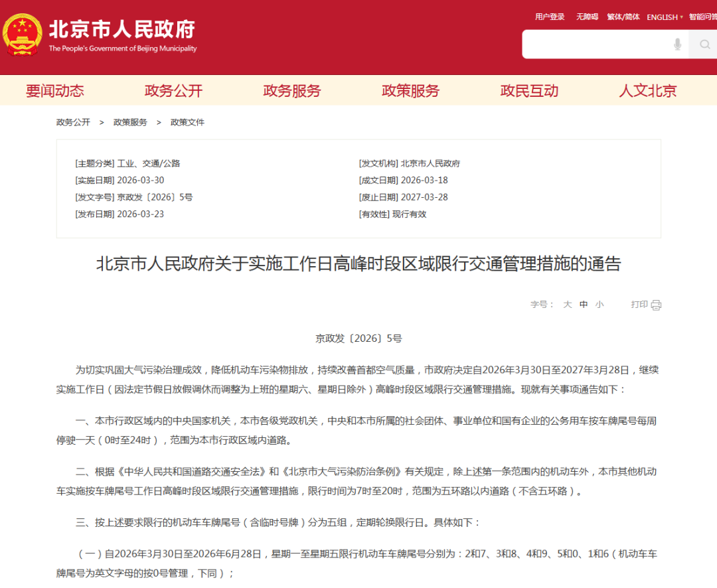This screenshot has height=588, width=717.
Task: Switch to 政民互动 navigation tab
Action: click(529, 90)
